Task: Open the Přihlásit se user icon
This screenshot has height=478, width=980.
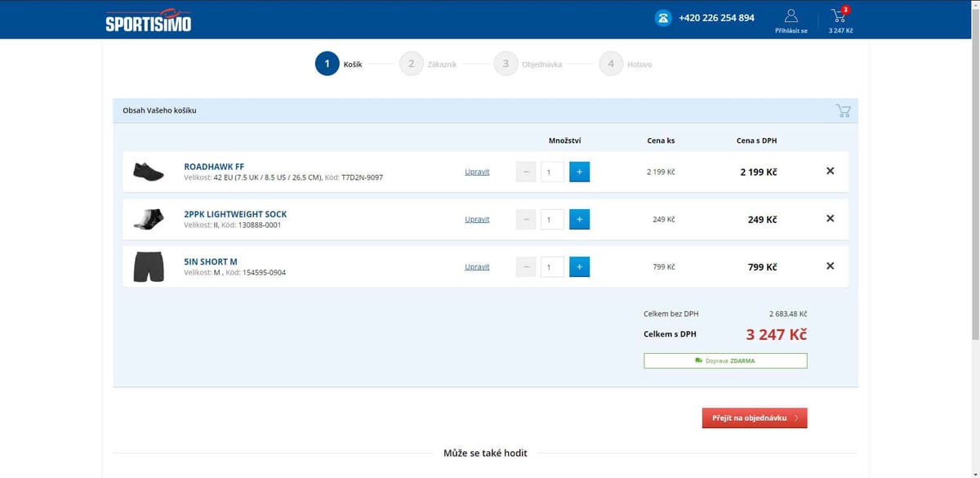Action: [x=791, y=16]
